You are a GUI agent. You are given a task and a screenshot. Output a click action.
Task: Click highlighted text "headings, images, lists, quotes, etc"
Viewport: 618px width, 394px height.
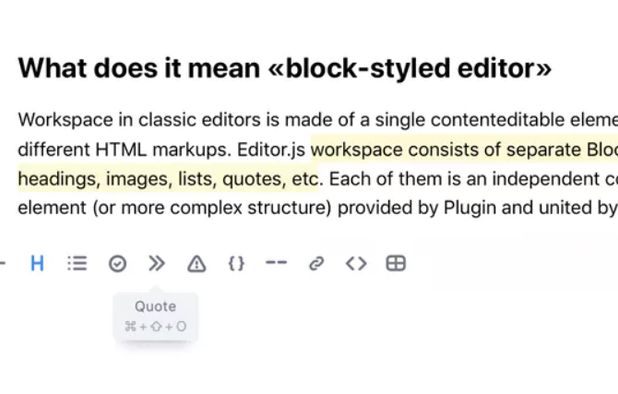tap(168, 179)
